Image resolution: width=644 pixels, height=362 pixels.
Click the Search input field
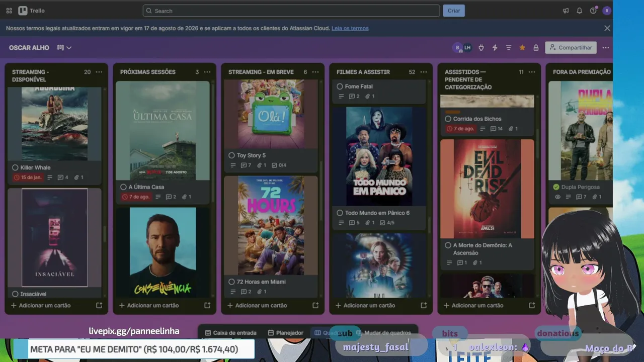pos(291,11)
